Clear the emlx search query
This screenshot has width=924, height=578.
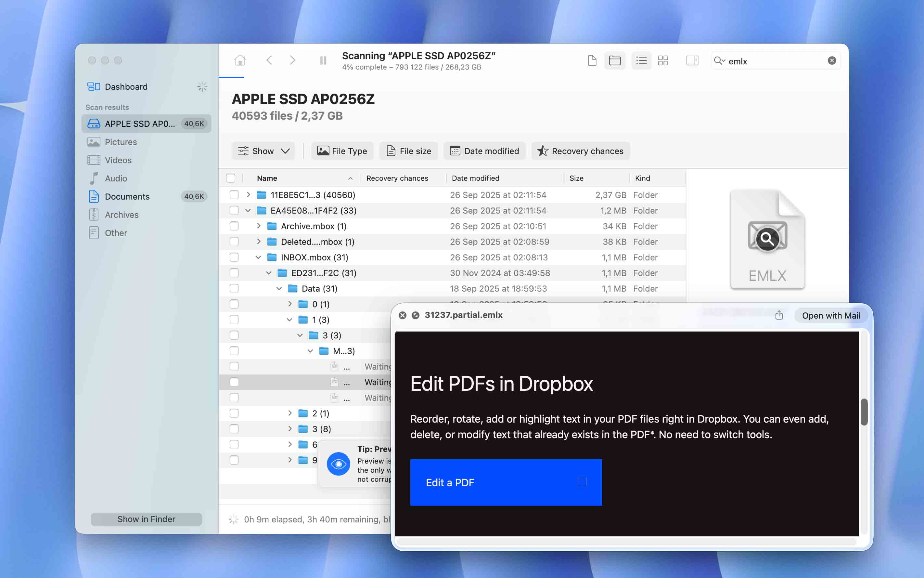point(831,60)
